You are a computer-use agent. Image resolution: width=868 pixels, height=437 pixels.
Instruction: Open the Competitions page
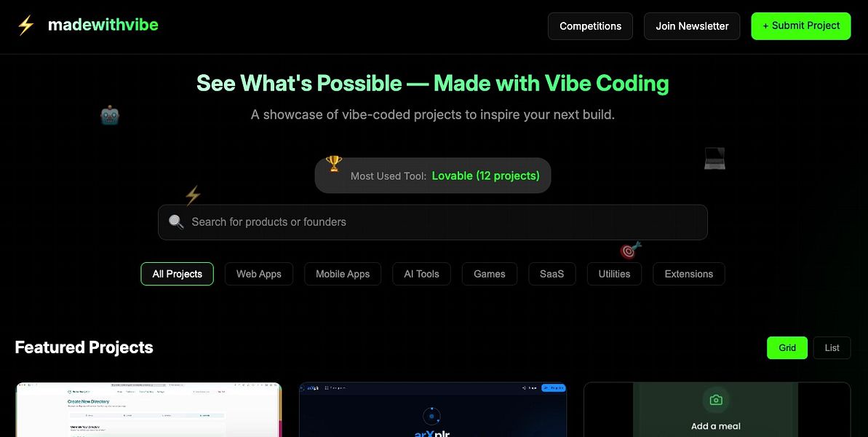[590, 25]
